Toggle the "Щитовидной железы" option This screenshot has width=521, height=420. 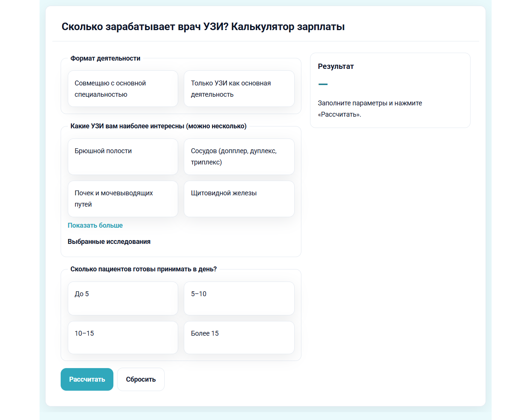239,199
